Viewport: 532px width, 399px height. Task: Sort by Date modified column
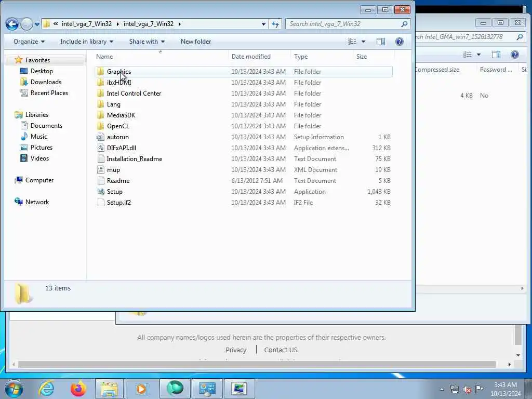click(x=251, y=56)
